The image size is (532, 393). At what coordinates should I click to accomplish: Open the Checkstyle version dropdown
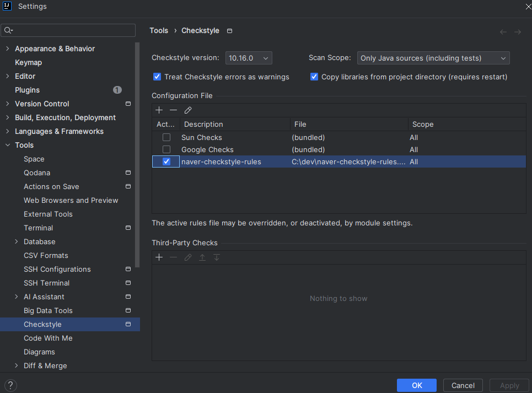[x=249, y=58]
